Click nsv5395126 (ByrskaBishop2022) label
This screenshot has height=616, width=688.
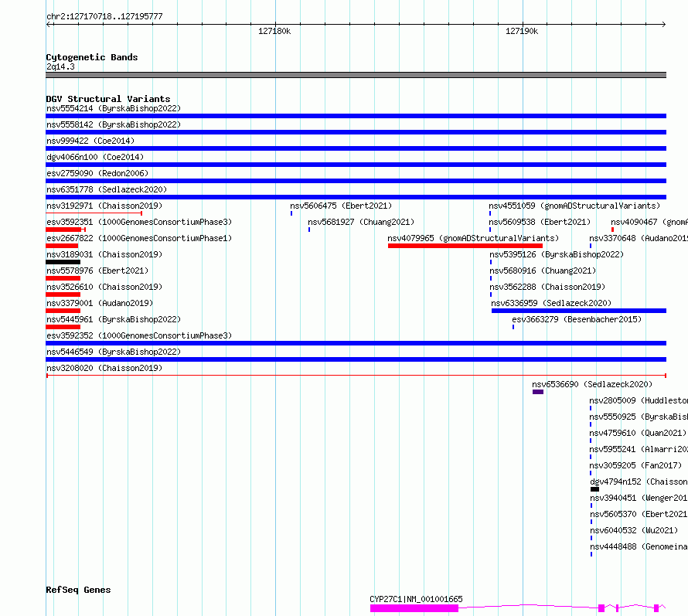(x=557, y=254)
